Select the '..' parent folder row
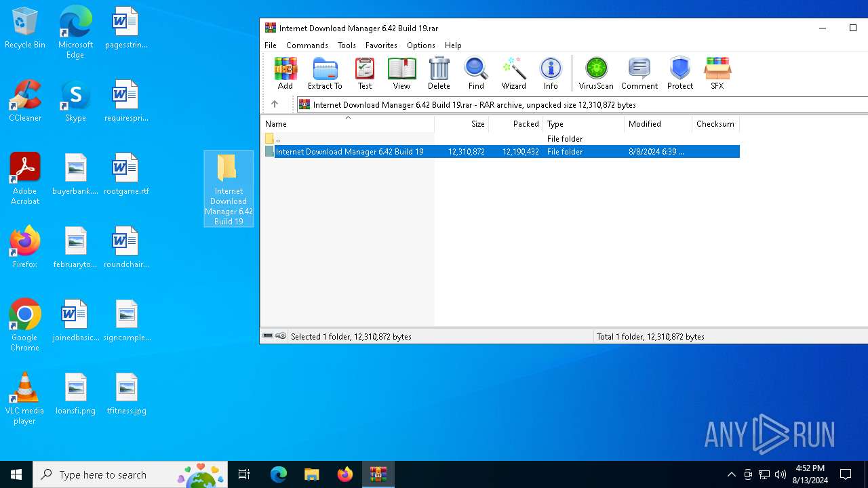This screenshot has height=488, width=868. click(x=500, y=138)
